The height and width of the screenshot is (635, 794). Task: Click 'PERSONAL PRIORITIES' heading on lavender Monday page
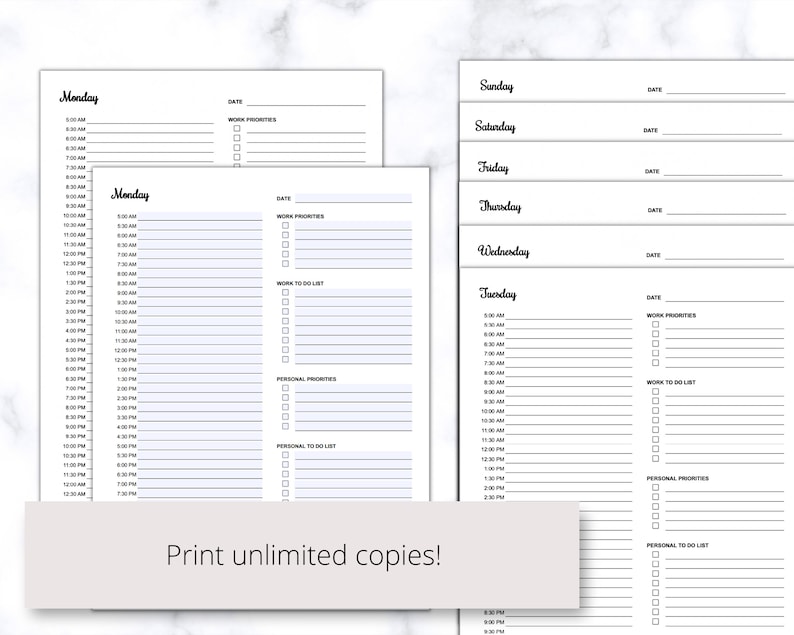[306, 379]
